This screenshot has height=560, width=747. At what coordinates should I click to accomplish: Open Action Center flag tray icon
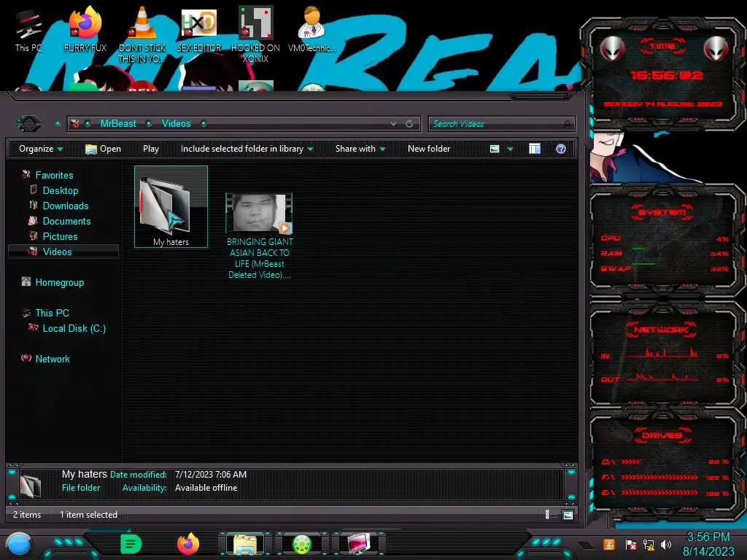click(630, 545)
